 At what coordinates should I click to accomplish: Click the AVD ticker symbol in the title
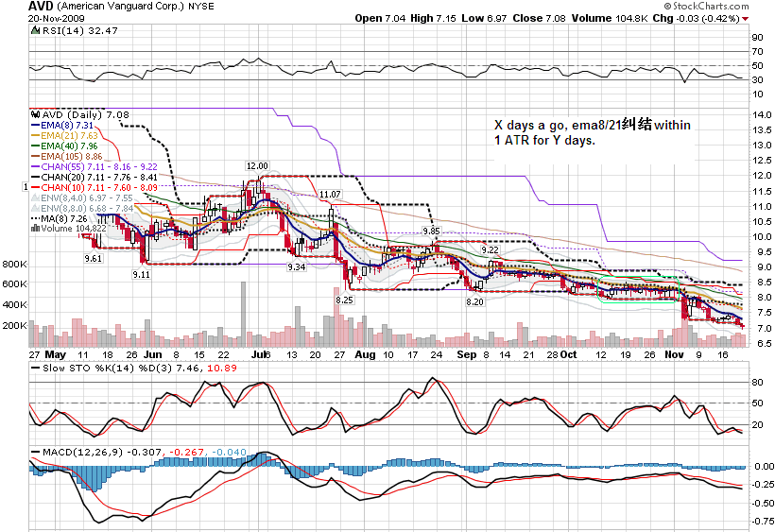(41, 7)
